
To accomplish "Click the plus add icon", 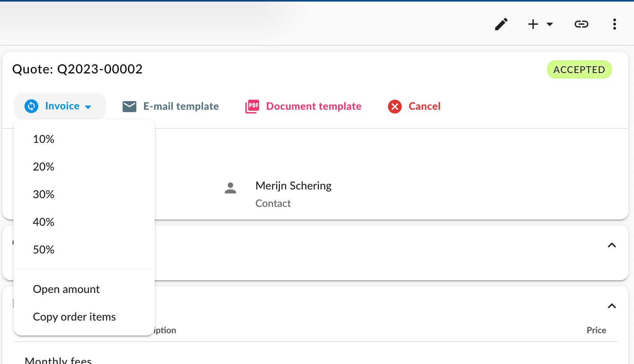I will point(533,24).
